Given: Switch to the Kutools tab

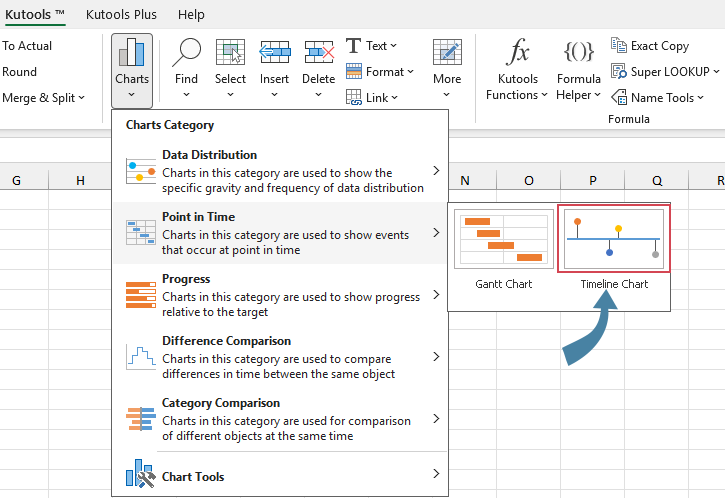Looking at the screenshot, I should [x=35, y=15].
